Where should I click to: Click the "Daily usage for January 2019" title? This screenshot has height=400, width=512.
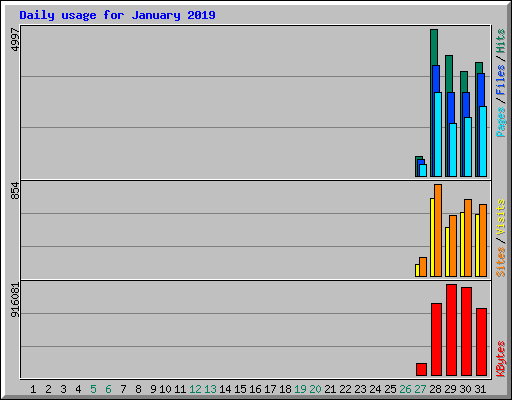(x=117, y=15)
